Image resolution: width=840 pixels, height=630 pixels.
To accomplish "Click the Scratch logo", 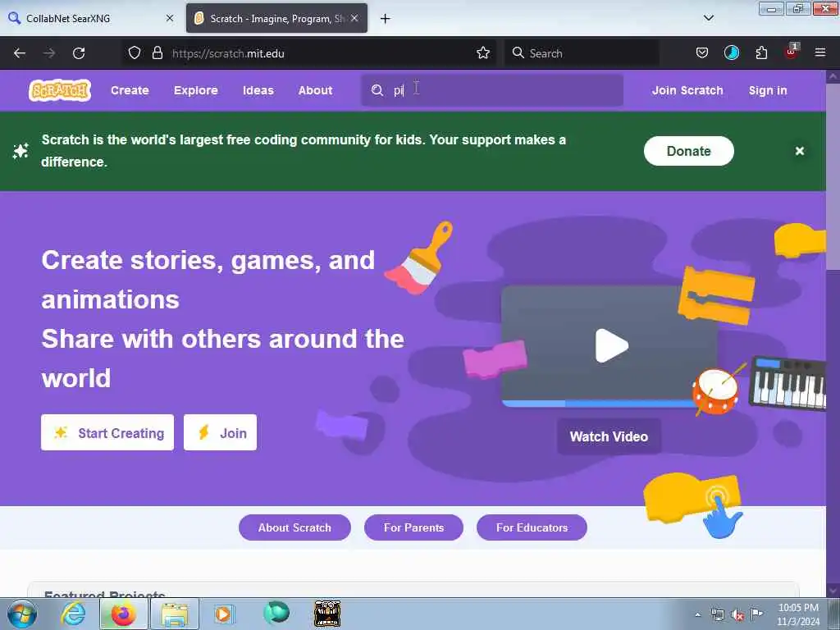I will coord(60,90).
